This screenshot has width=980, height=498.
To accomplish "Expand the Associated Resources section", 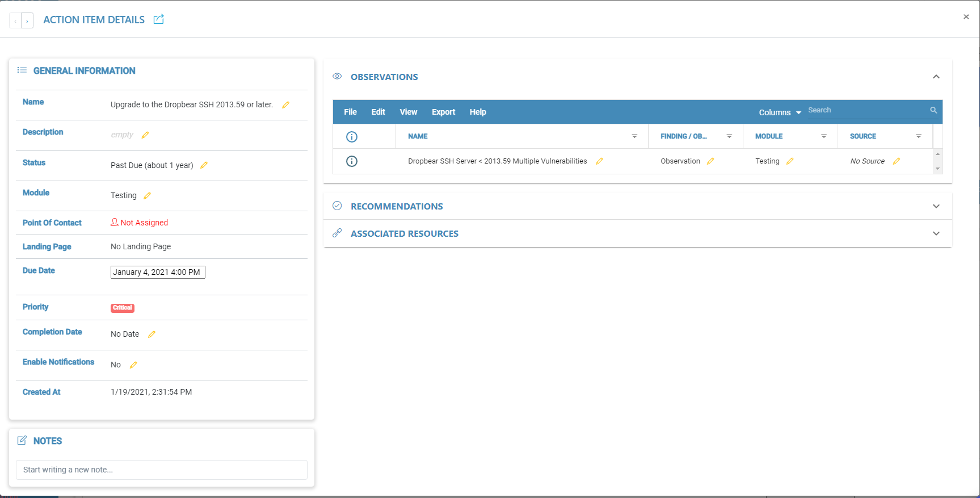I will point(936,233).
